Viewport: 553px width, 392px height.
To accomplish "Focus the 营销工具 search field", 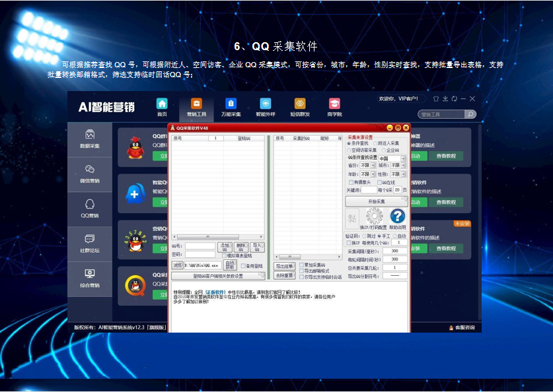I will coord(441,114).
